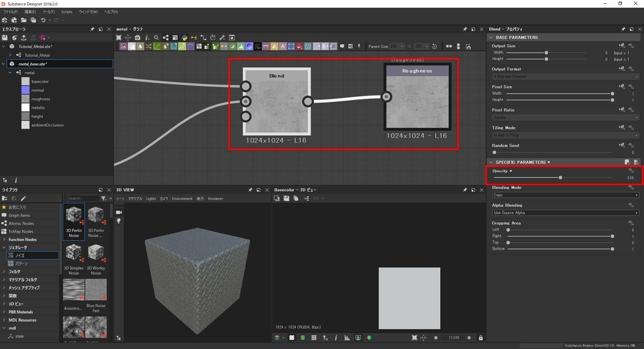
Task: Select the roughness output in Explorer
Action: click(40, 99)
